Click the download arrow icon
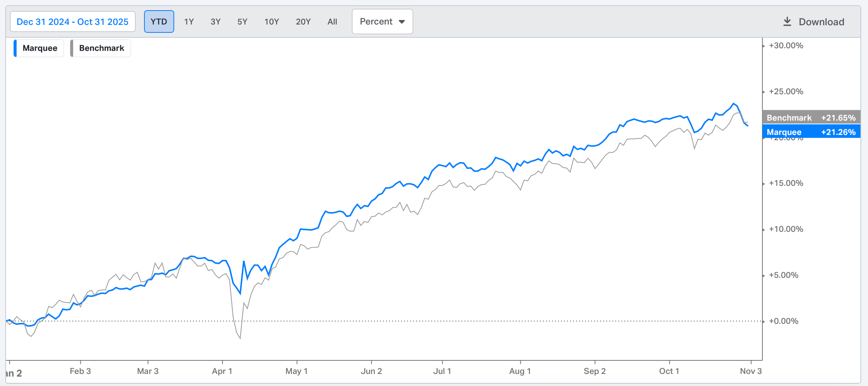868x386 pixels. click(x=787, y=22)
